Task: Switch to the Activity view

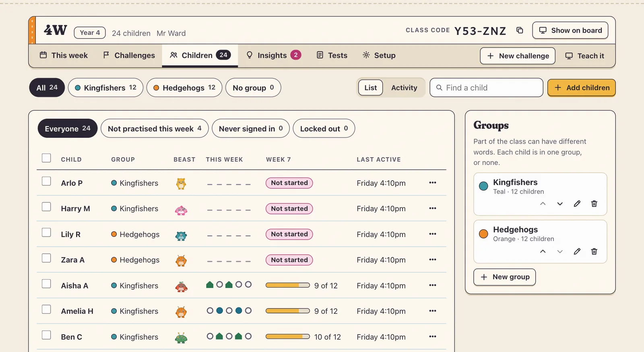Action: point(404,88)
